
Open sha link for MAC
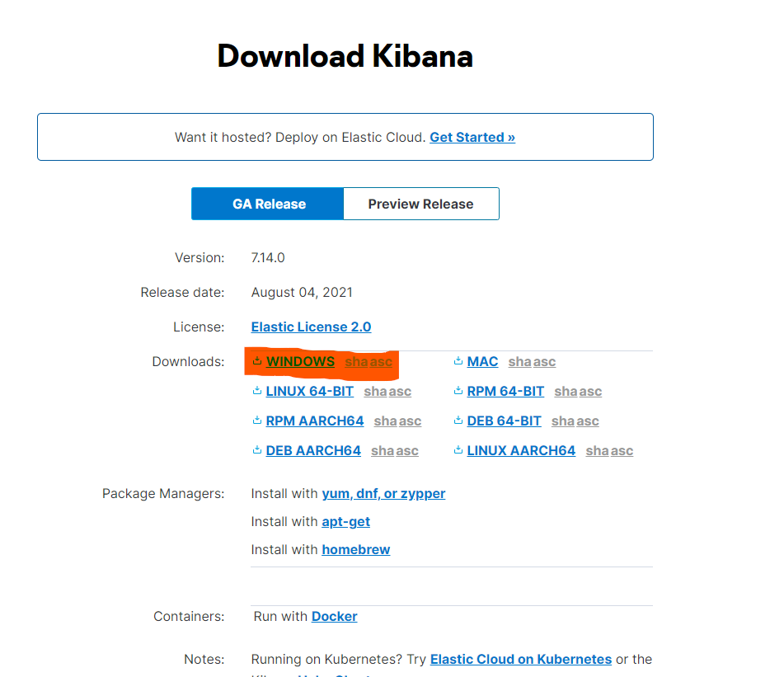click(x=520, y=361)
